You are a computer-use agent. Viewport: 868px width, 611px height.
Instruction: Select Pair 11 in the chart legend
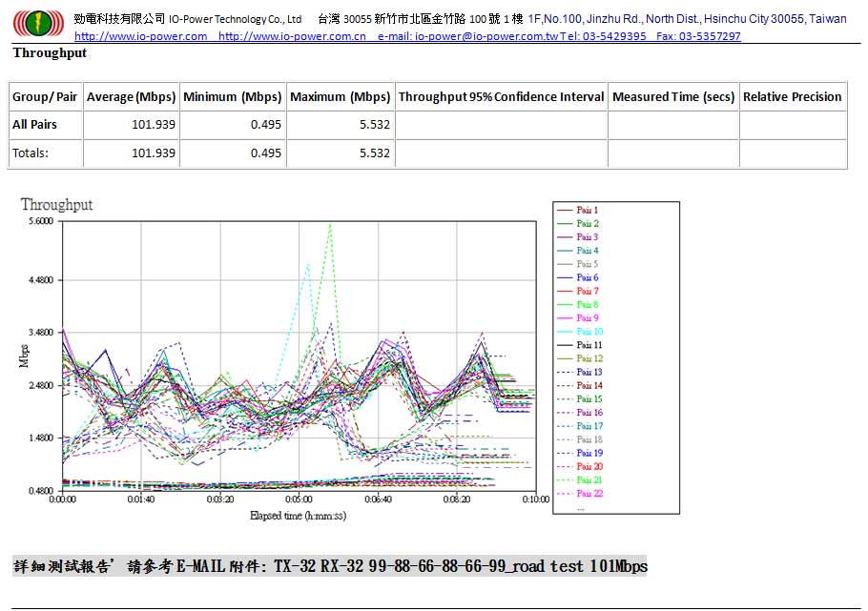589,345
